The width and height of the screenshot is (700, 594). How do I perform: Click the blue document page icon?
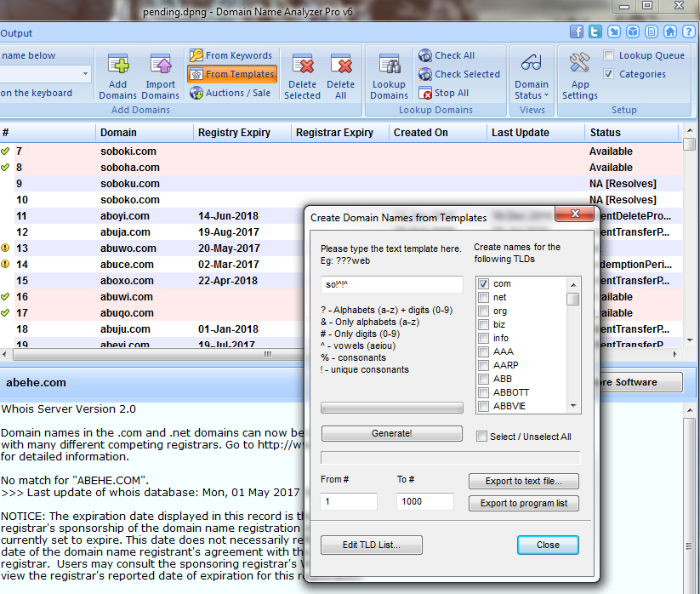click(x=652, y=31)
